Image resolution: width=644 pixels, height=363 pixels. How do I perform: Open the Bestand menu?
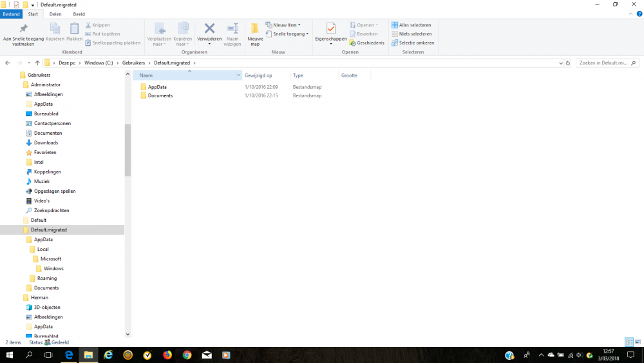[x=12, y=14]
